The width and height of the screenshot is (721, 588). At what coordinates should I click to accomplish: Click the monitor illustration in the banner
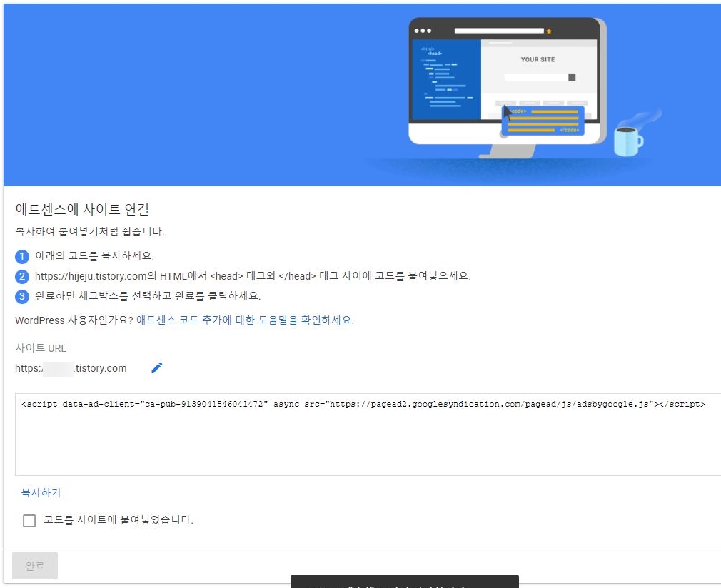point(506,87)
